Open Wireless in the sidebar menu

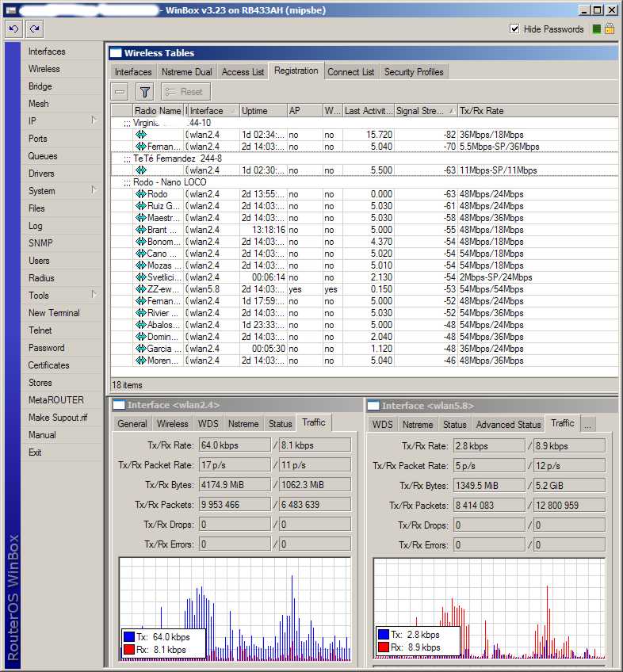44,69
